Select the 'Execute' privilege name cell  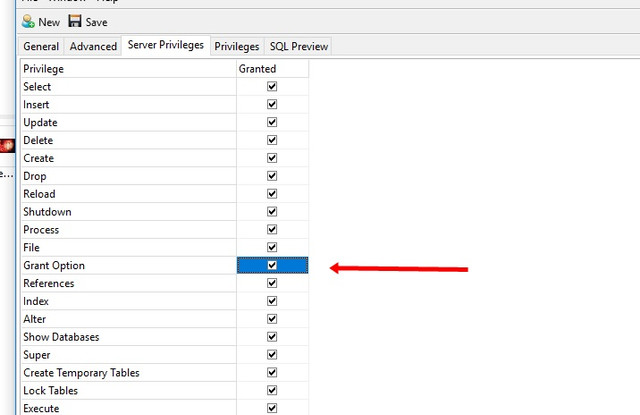click(128, 408)
